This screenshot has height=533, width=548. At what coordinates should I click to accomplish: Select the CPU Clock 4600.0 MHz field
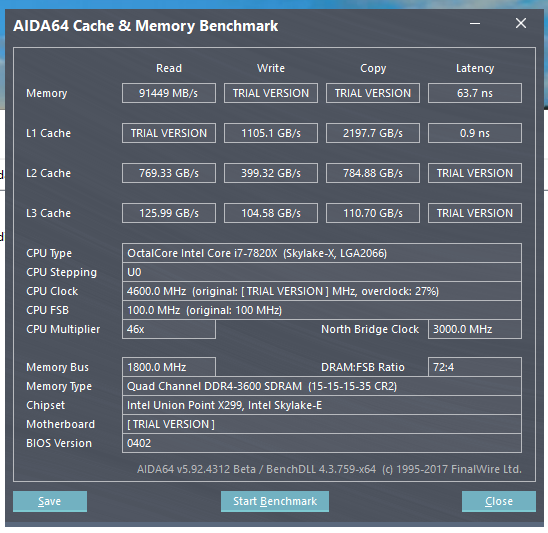coord(322,291)
